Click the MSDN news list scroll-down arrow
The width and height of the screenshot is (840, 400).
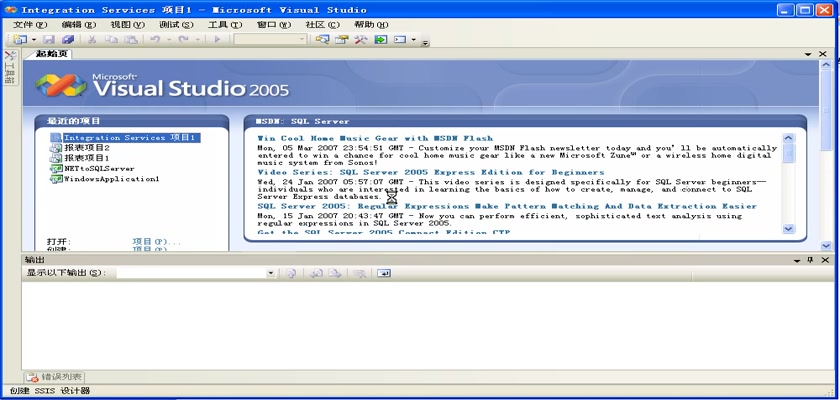[789, 229]
